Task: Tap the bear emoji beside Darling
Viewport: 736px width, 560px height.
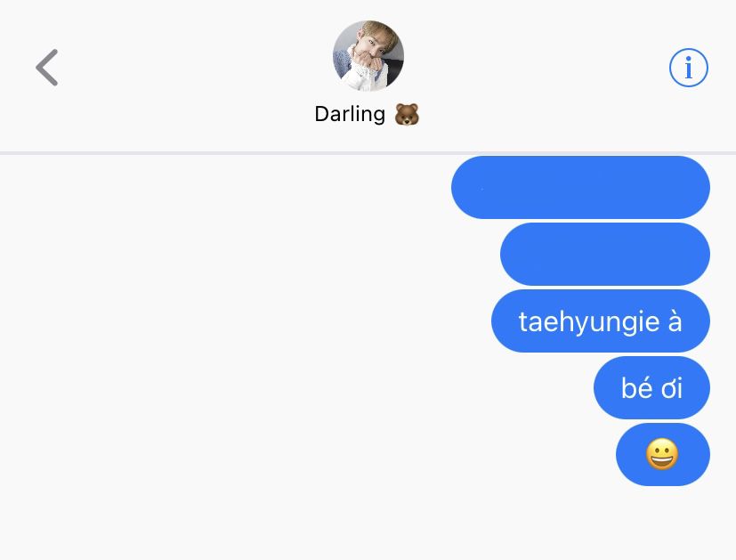Action: (407, 115)
